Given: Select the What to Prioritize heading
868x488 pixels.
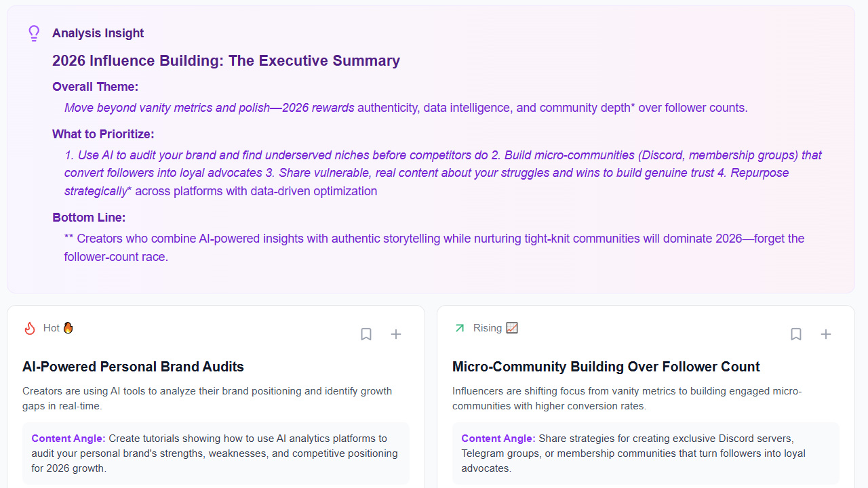Looking at the screenshot, I should click(x=103, y=134).
